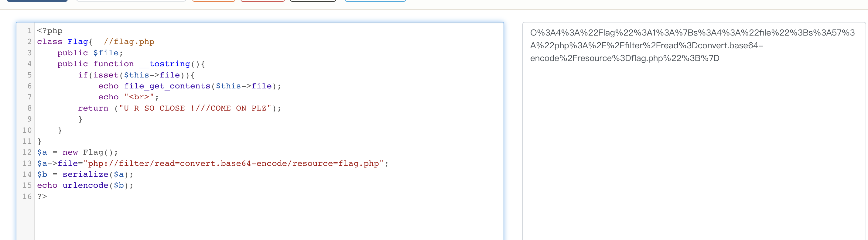Click line number 2 in the gutter
The image size is (868, 240).
point(30,42)
